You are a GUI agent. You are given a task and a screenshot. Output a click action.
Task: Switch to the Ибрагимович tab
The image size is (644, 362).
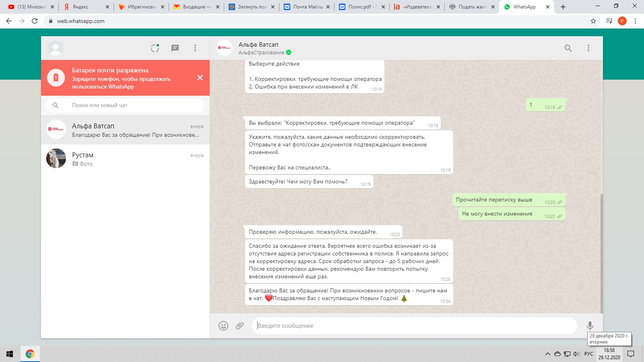[x=141, y=7]
